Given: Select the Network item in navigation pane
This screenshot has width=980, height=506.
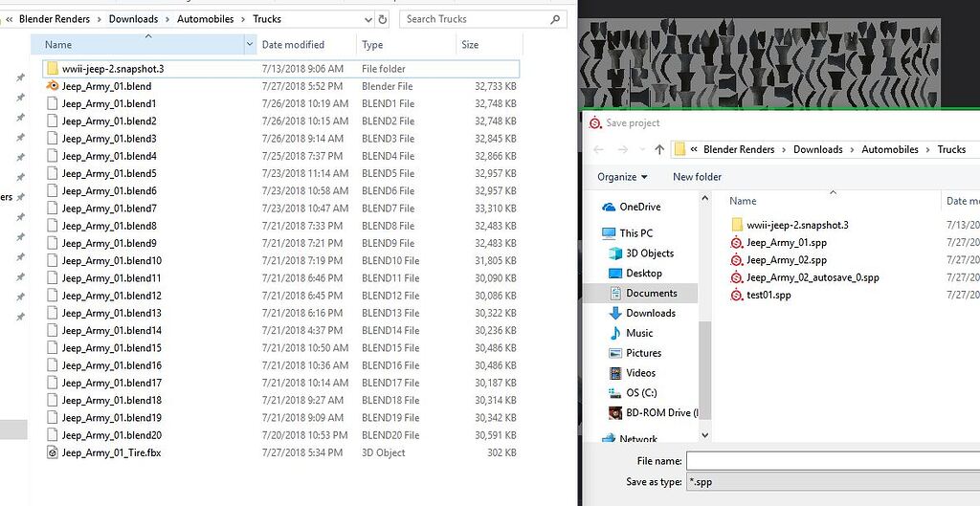Looking at the screenshot, I should pos(638,438).
